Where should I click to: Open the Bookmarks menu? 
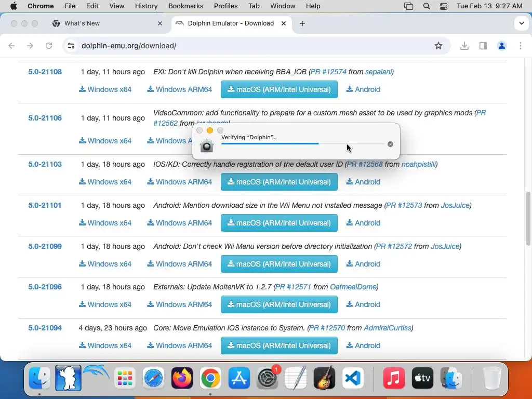(185, 6)
